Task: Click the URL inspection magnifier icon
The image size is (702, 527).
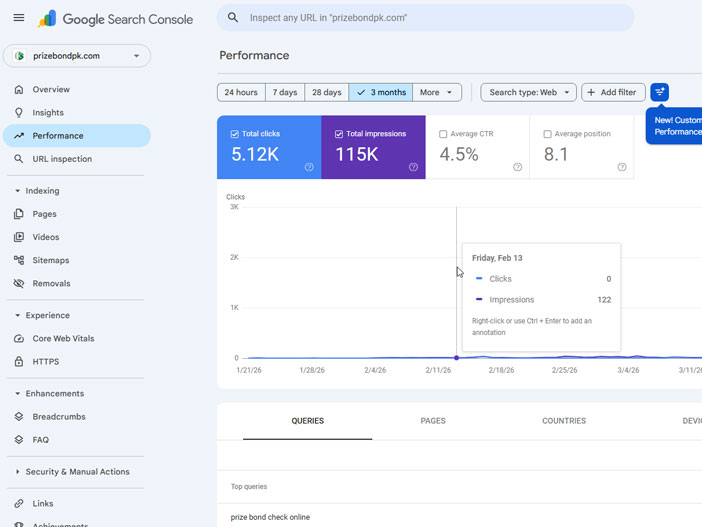Action: (19, 159)
